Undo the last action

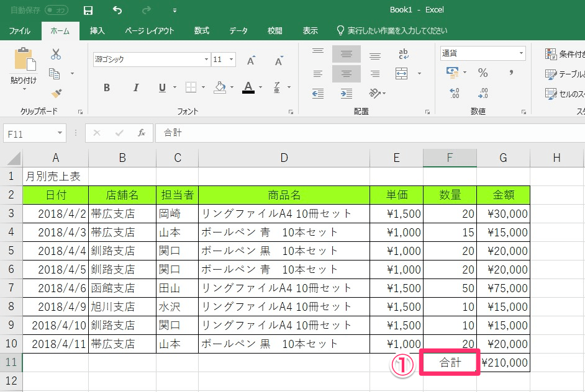pos(117,11)
